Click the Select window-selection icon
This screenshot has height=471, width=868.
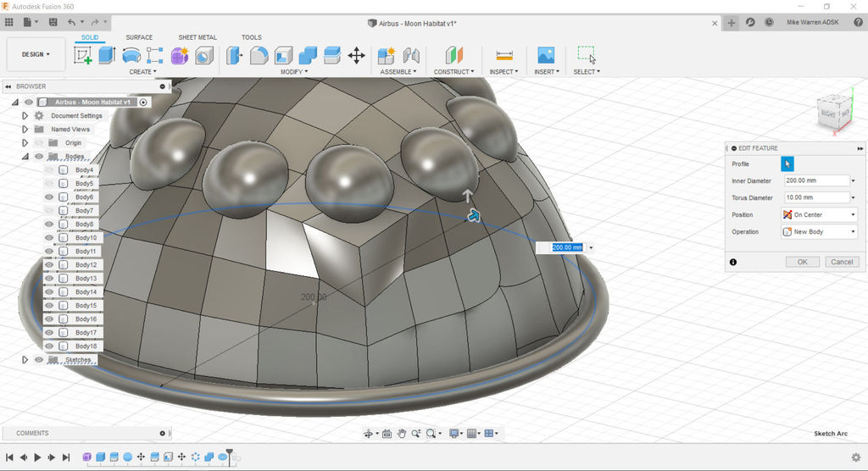587,55
